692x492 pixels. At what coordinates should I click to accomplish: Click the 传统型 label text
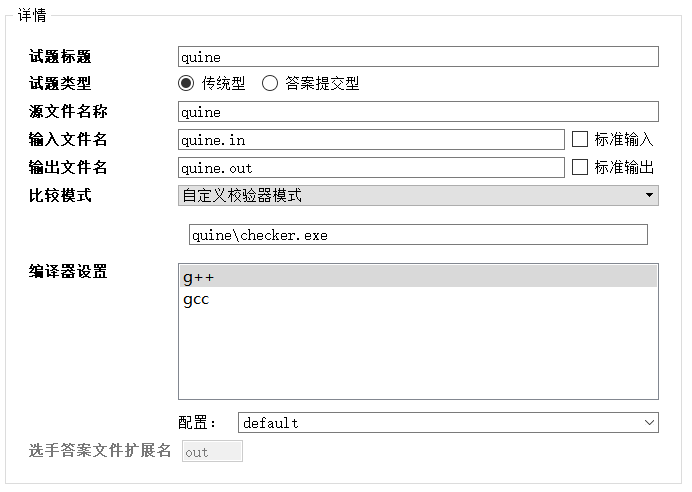click(223, 84)
